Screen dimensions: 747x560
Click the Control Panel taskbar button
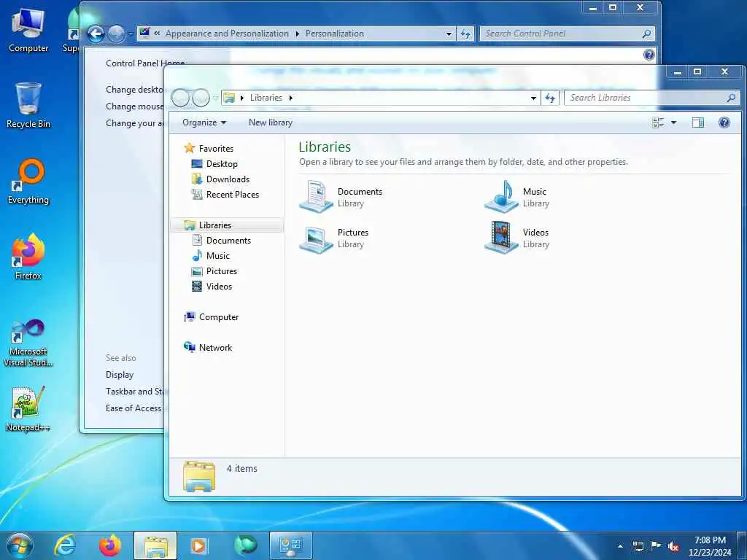click(x=291, y=545)
